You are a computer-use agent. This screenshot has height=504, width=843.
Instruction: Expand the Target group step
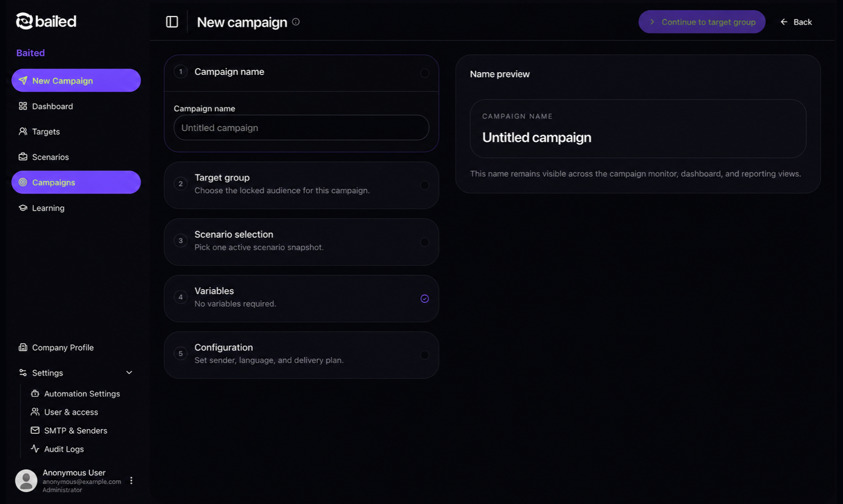coord(301,185)
